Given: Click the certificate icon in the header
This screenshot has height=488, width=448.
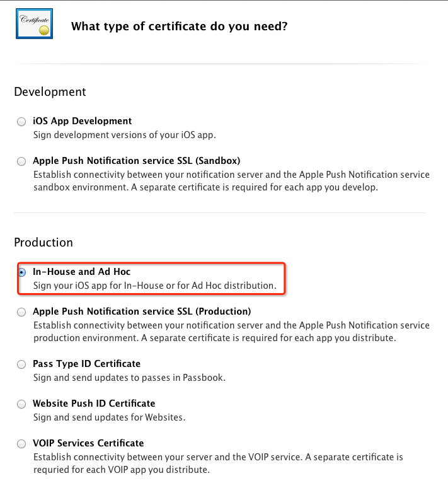Looking at the screenshot, I should (34, 25).
